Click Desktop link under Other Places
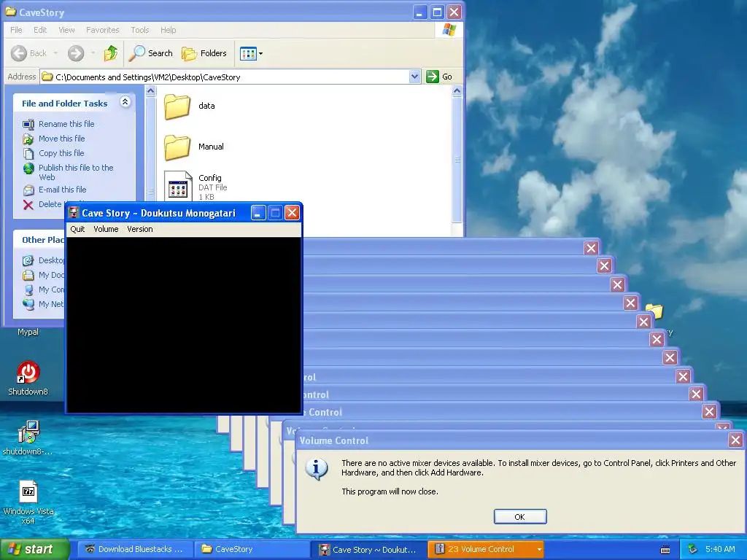 [x=51, y=260]
